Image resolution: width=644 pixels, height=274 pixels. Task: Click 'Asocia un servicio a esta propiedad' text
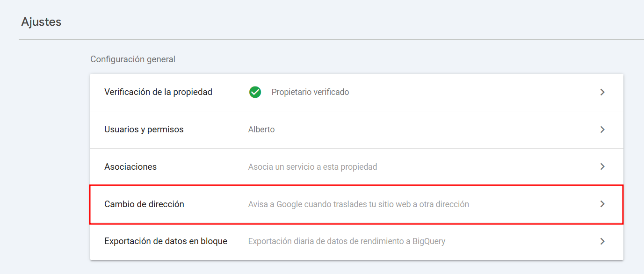click(312, 167)
